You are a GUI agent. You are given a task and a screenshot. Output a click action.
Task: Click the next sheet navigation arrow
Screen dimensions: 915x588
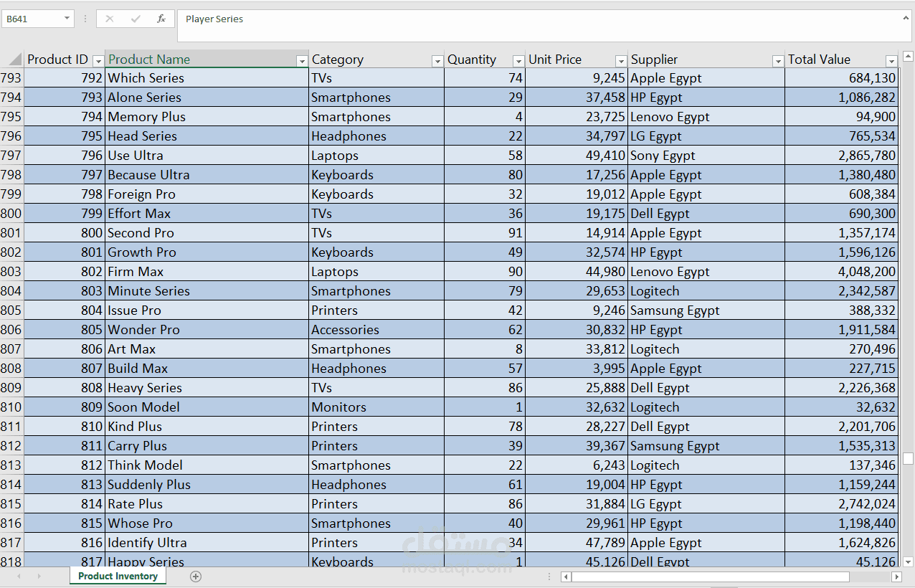tap(39, 576)
